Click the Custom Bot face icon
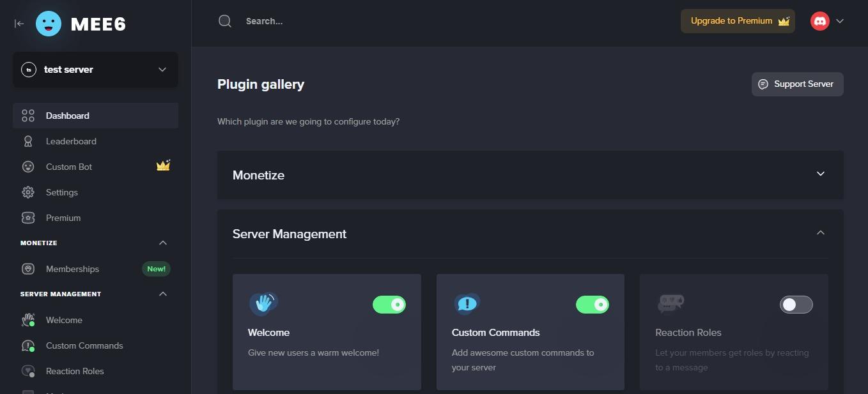Image resolution: width=868 pixels, height=394 pixels. [28, 167]
